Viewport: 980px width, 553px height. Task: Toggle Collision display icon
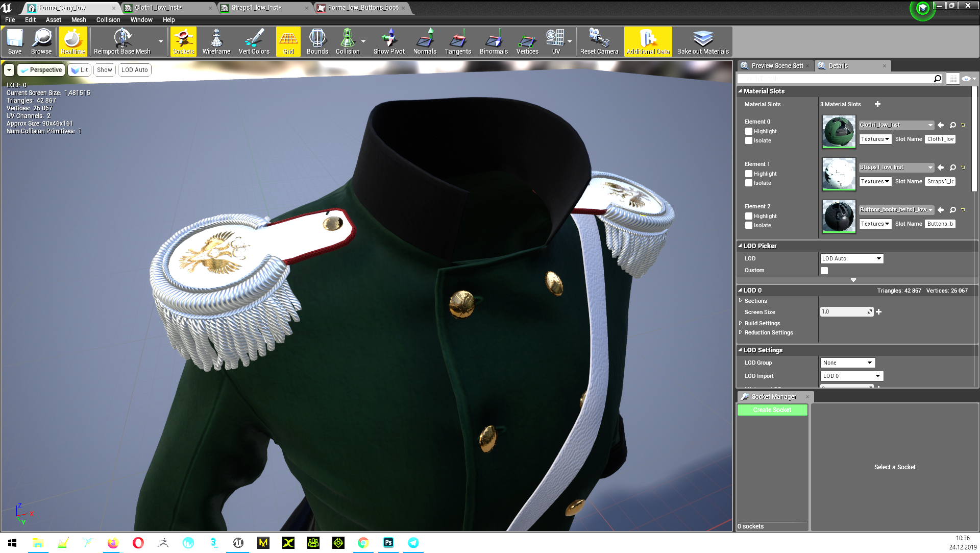click(348, 41)
